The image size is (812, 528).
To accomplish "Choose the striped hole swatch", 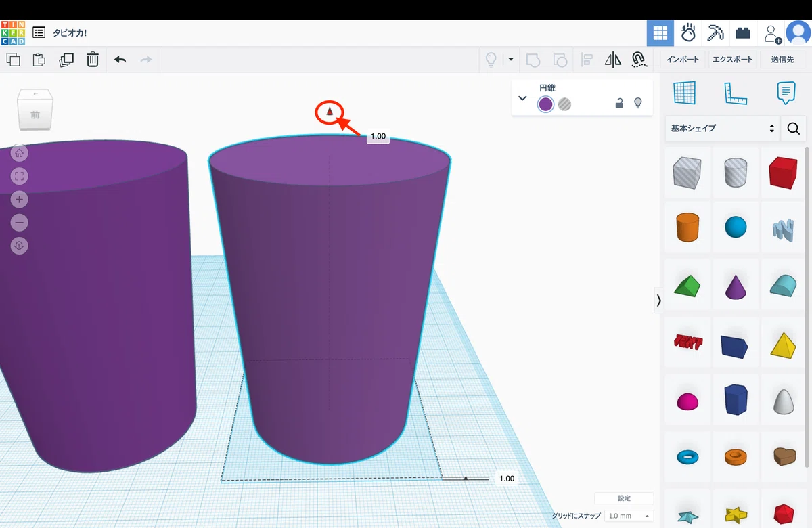I will coord(564,104).
